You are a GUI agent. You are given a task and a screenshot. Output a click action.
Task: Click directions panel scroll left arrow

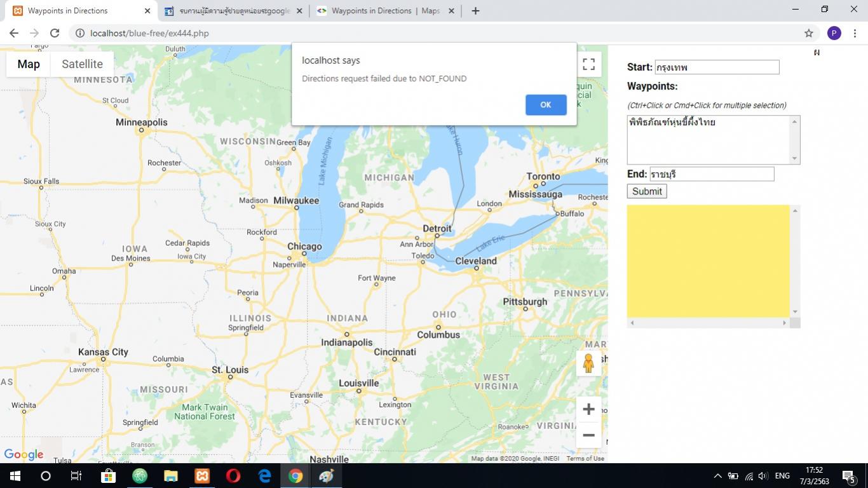pos(632,323)
